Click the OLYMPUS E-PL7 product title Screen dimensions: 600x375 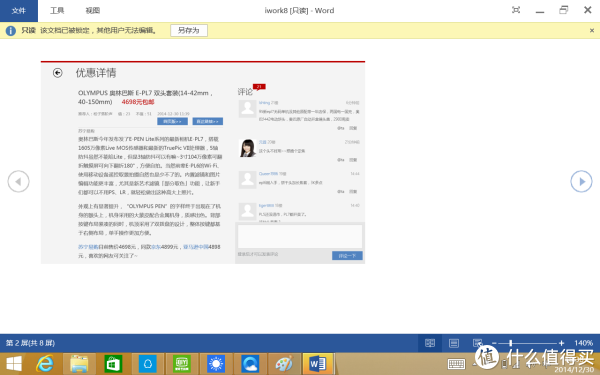[x=145, y=97]
